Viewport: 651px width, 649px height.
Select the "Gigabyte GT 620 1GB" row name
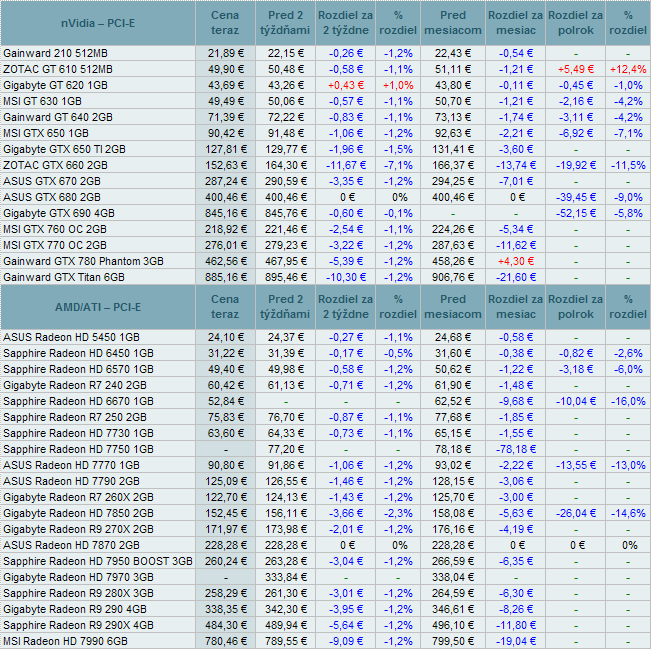pos(56,86)
